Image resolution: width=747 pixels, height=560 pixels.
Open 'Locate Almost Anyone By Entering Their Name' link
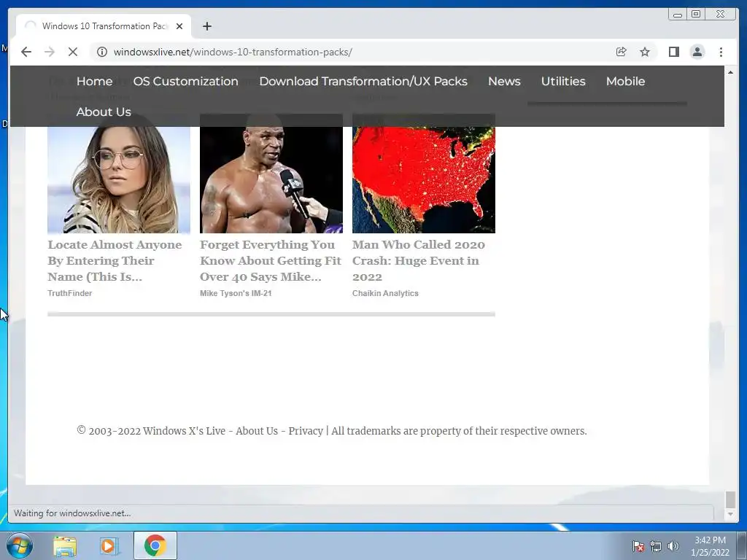(115, 260)
